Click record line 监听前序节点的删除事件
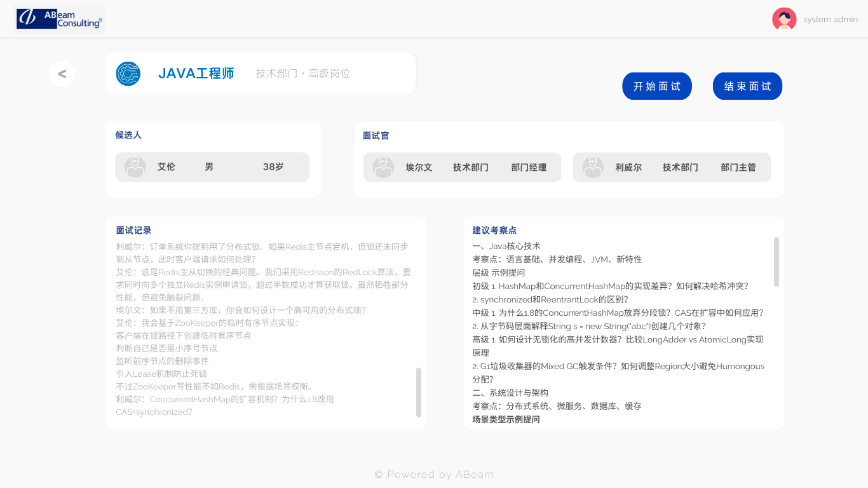The image size is (868, 488). coord(162,361)
